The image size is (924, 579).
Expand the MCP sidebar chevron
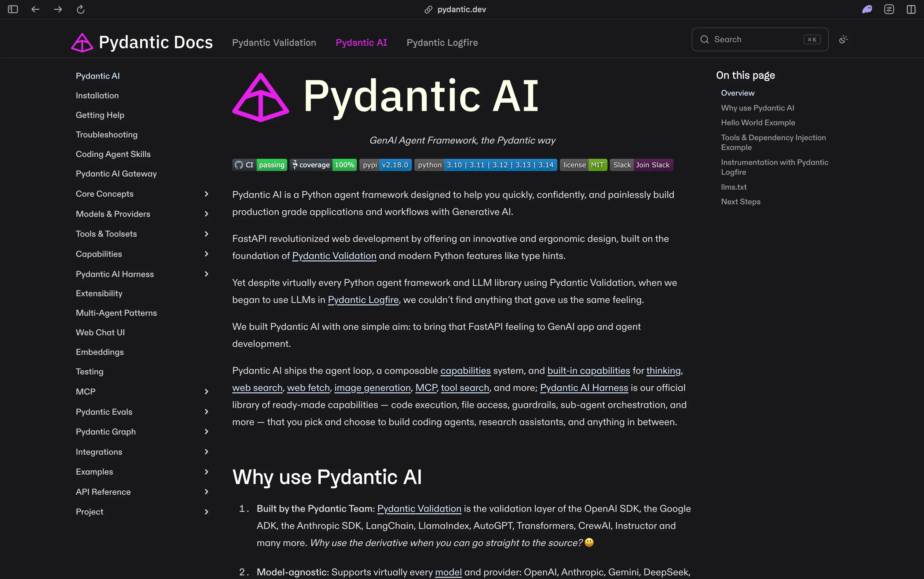(x=207, y=391)
